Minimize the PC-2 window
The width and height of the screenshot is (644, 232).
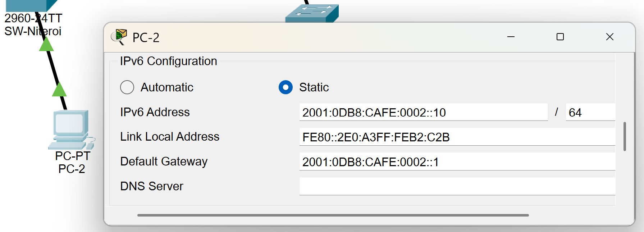[x=511, y=37]
